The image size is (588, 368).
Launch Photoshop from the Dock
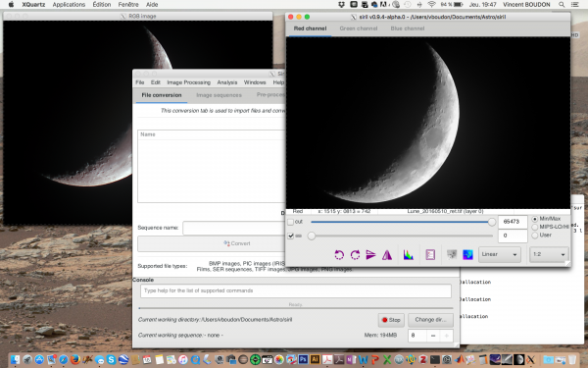303,359
